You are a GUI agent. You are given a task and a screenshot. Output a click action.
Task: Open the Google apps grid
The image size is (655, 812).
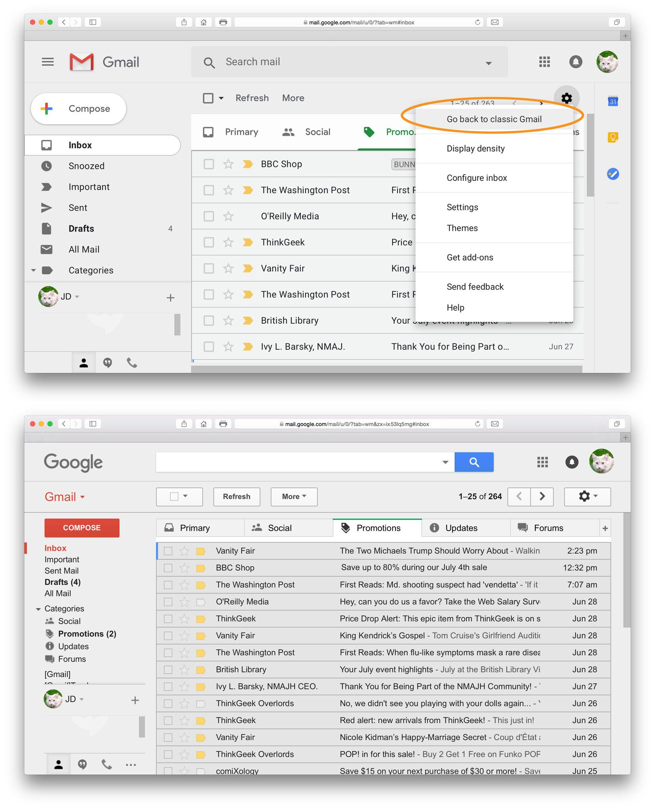point(544,62)
